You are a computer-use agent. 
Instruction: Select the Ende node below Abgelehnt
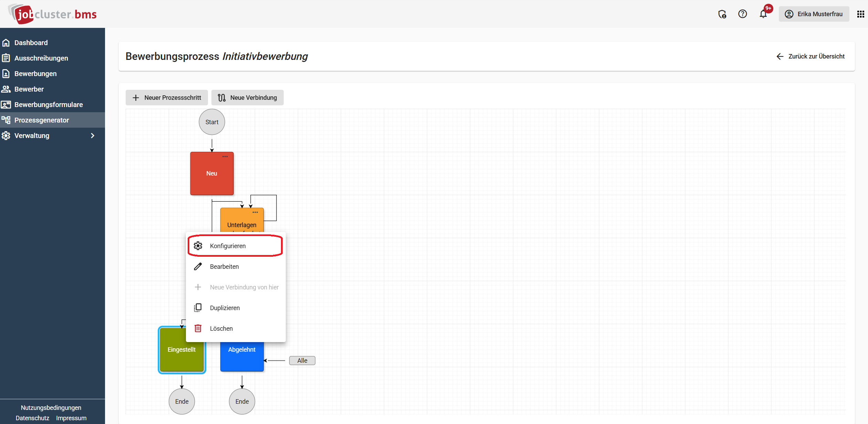(x=242, y=402)
